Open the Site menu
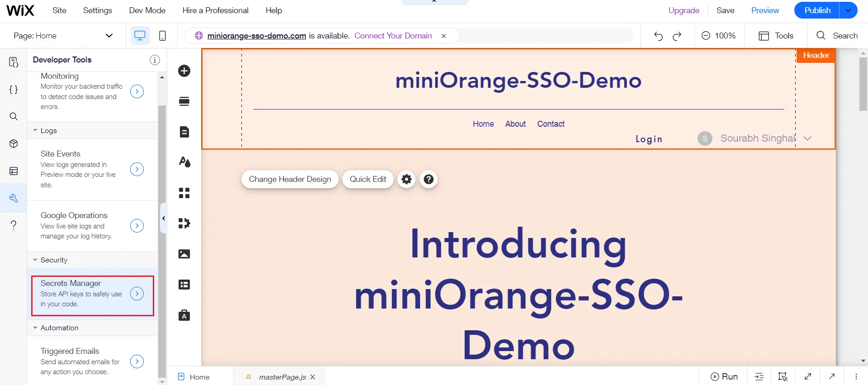The width and height of the screenshot is (868, 385). tap(59, 10)
